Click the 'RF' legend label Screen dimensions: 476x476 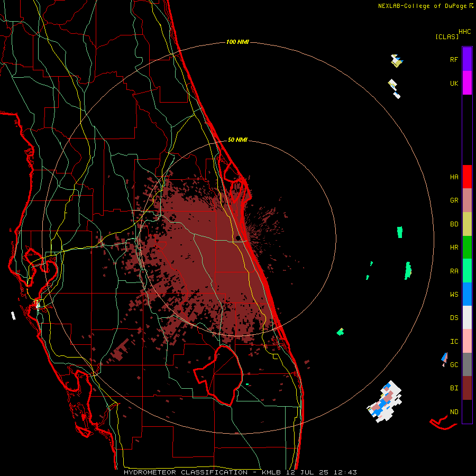(x=454, y=59)
